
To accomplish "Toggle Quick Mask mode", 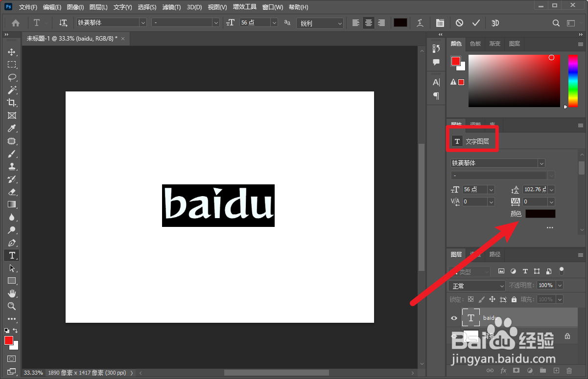I will coord(12,359).
